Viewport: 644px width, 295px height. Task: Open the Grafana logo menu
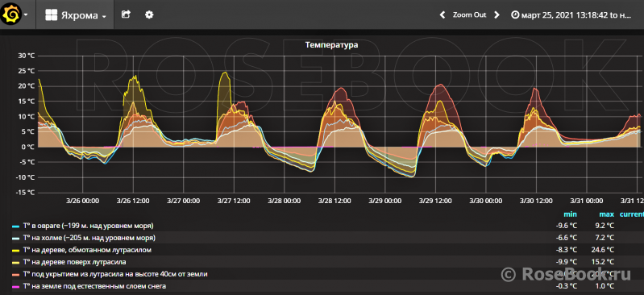[10, 15]
